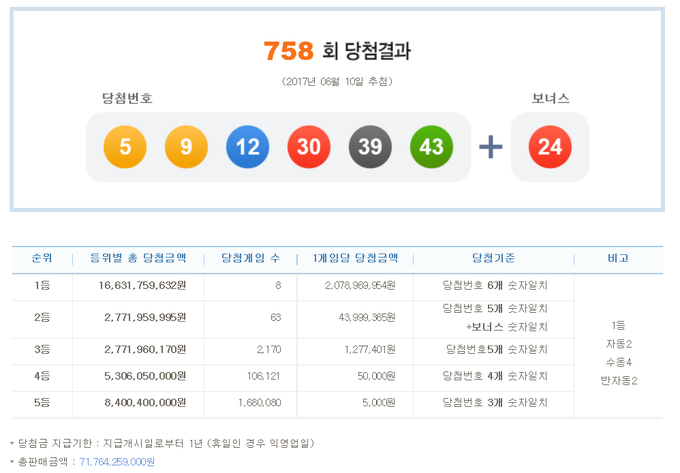Click the 5등 winner count 1,680,080
Screen dimensions: 680x473
click(260, 401)
